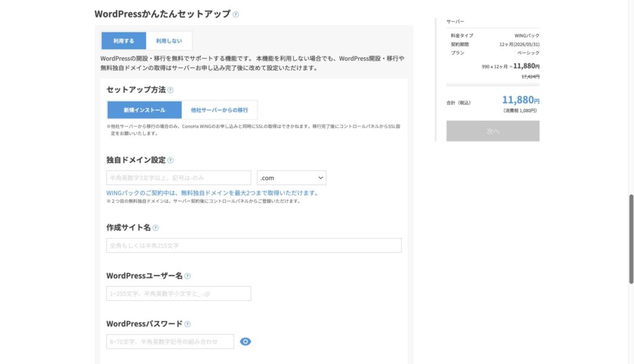Open the .com domain extension dropdown

(x=292, y=178)
